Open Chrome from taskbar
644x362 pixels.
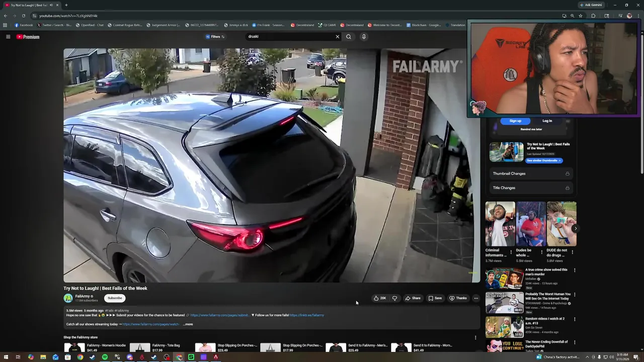[x=80, y=357]
